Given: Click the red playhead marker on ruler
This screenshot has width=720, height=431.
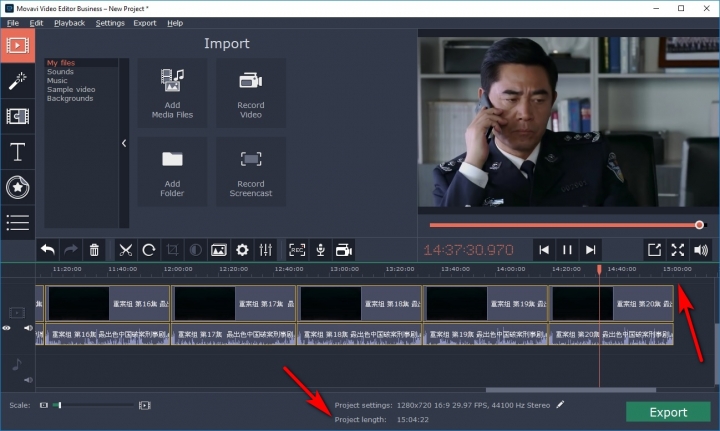Looking at the screenshot, I should point(599,269).
